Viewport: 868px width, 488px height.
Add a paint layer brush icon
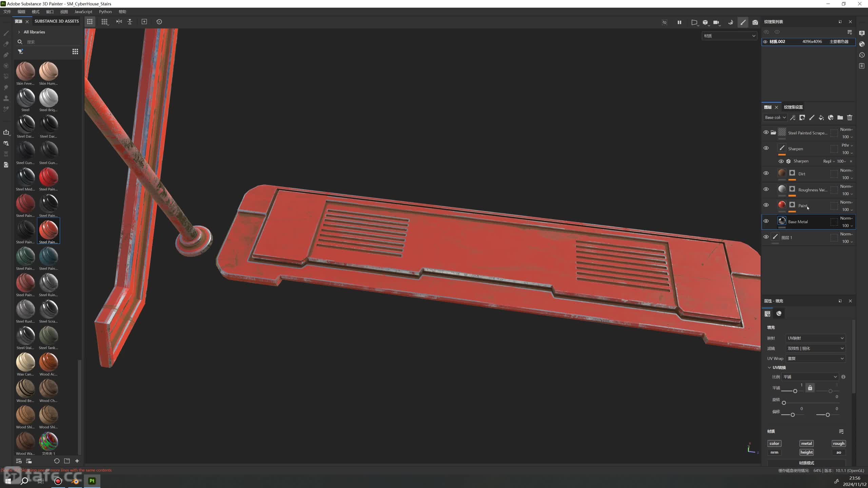click(812, 118)
